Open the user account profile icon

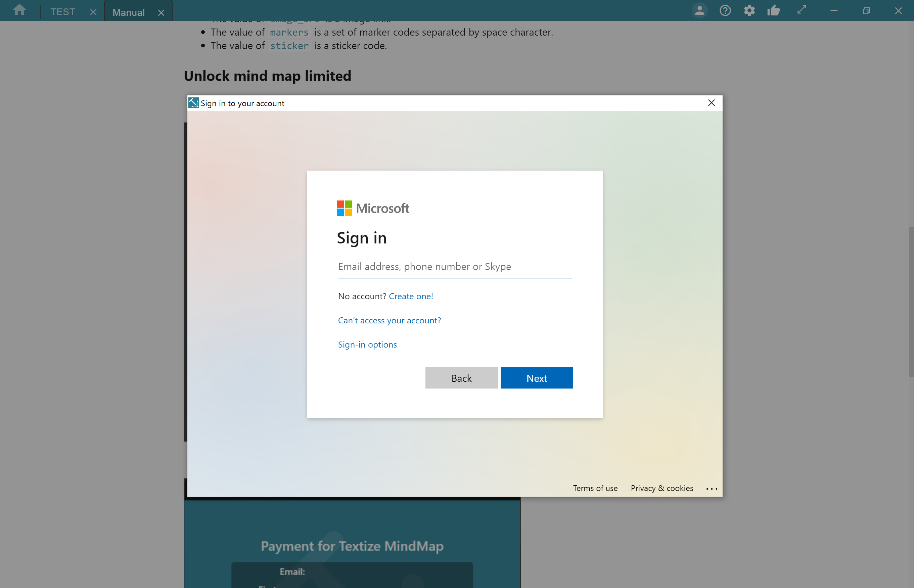pyautogui.click(x=699, y=10)
